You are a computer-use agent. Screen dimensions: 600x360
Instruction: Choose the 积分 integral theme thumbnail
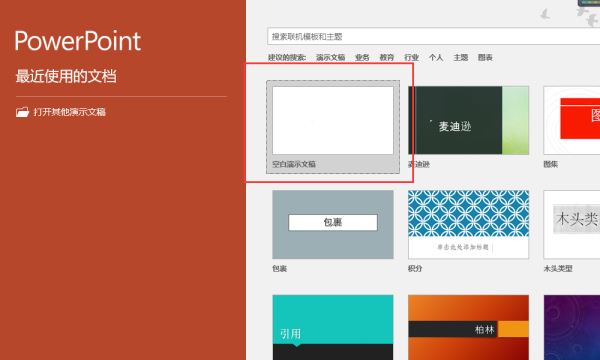pos(468,225)
